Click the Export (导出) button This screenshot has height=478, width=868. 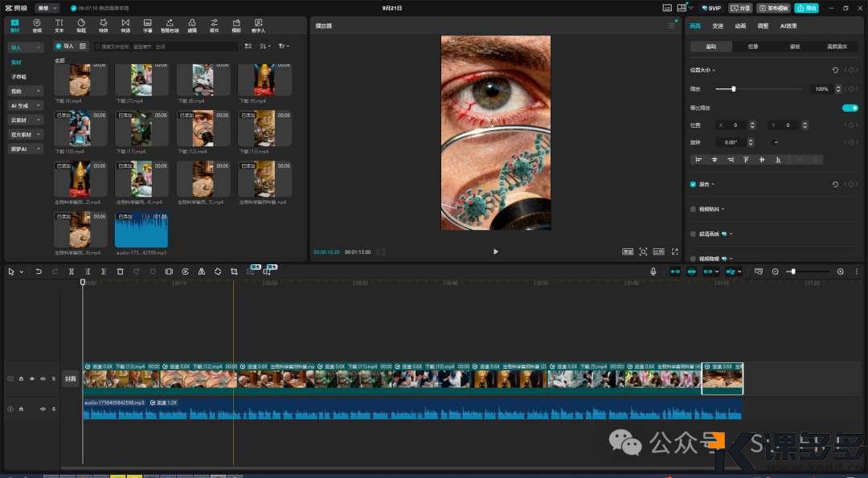point(806,7)
